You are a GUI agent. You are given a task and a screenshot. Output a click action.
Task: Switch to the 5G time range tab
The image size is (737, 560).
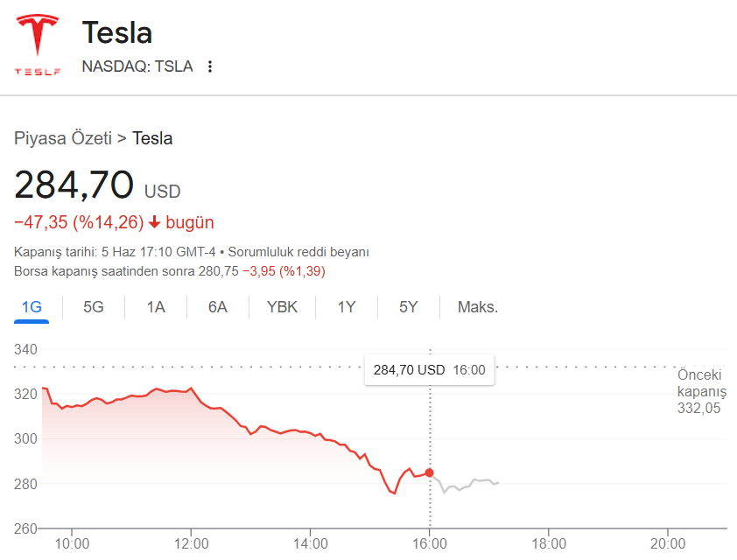(x=94, y=307)
